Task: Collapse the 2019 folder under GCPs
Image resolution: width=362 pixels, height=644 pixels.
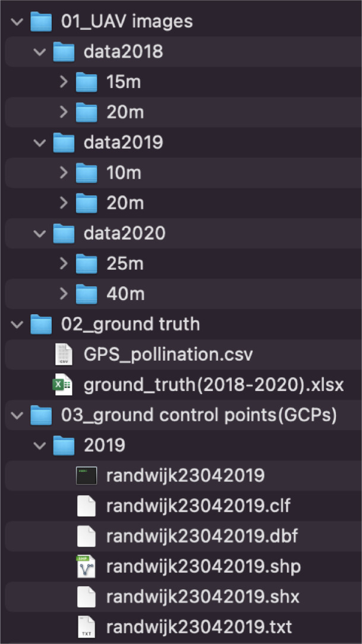Action: coord(40,445)
